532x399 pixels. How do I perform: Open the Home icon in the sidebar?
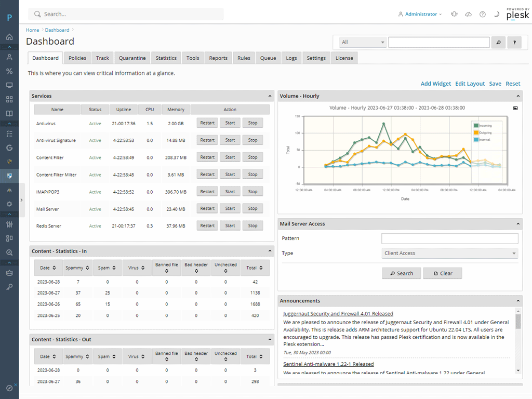9,37
